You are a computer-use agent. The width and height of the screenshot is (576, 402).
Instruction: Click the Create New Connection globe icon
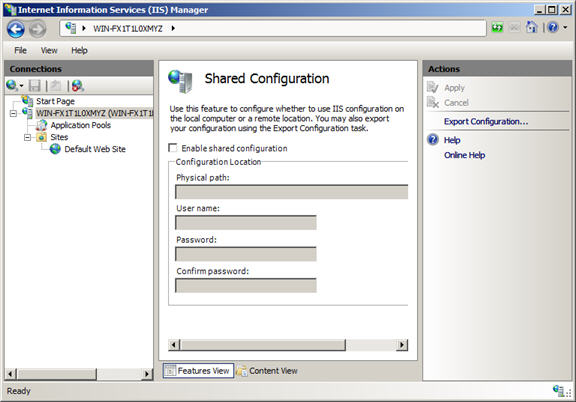pyautogui.click(x=11, y=85)
